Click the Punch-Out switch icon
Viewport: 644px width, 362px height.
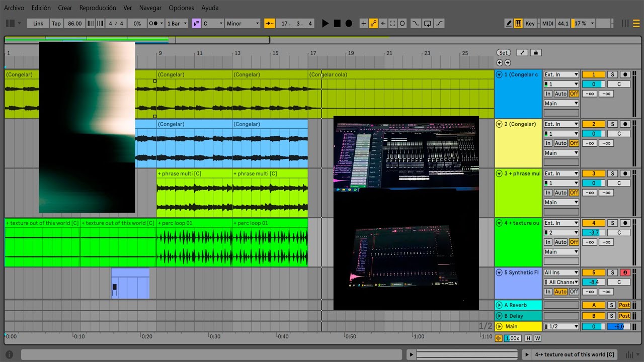[439, 24]
